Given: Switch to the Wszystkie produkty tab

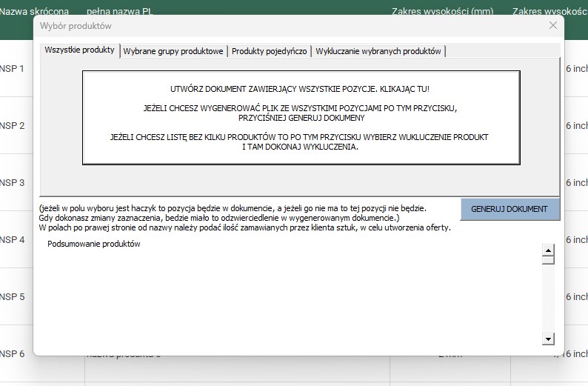Looking at the screenshot, I should pyautogui.click(x=79, y=50).
